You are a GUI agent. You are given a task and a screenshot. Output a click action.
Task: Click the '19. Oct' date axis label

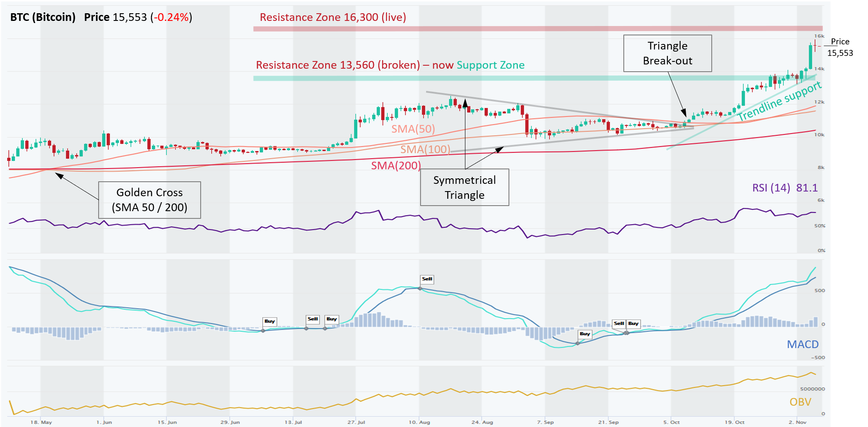734,422
